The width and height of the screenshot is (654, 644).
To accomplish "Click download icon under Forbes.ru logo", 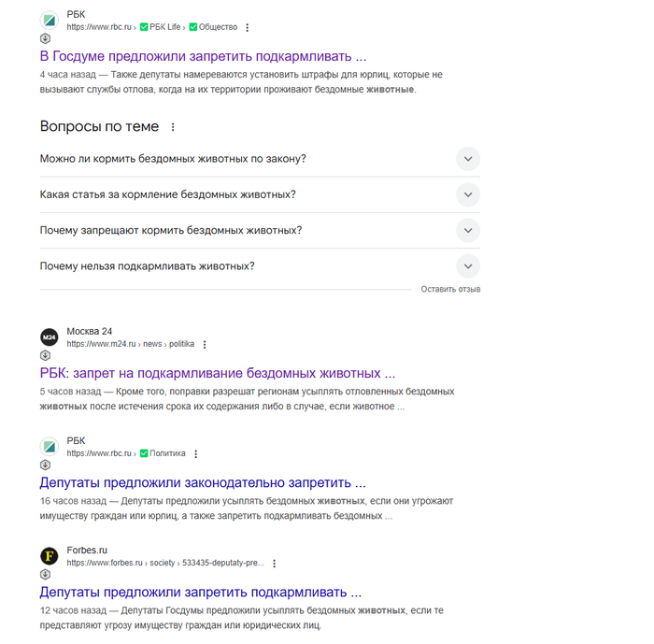I will pos(45,575).
